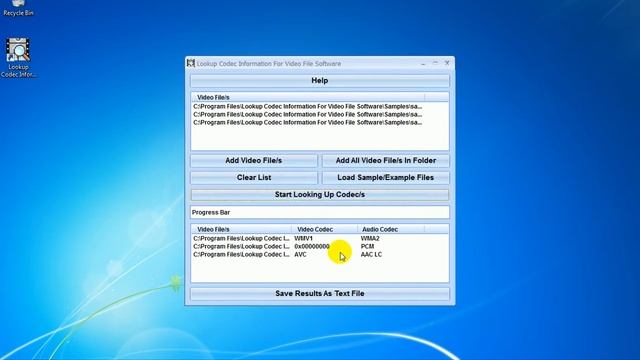Load Sample/Example Files
Viewport: 640px width, 360px height.
[x=386, y=178]
